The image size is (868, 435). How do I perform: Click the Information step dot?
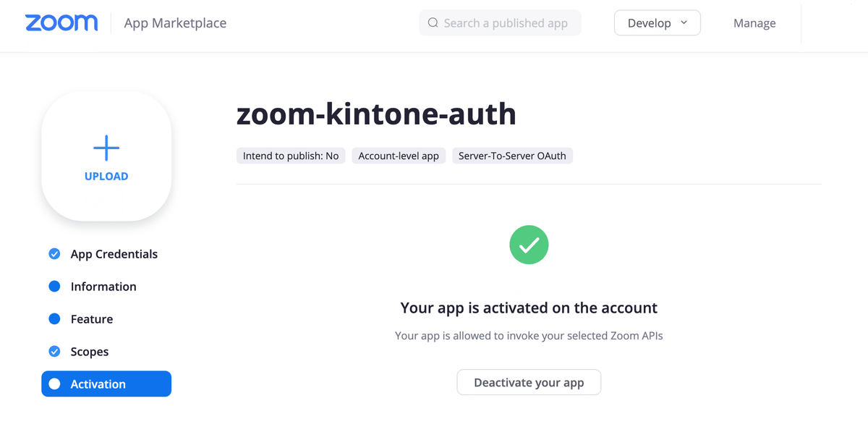[x=54, y=287]
